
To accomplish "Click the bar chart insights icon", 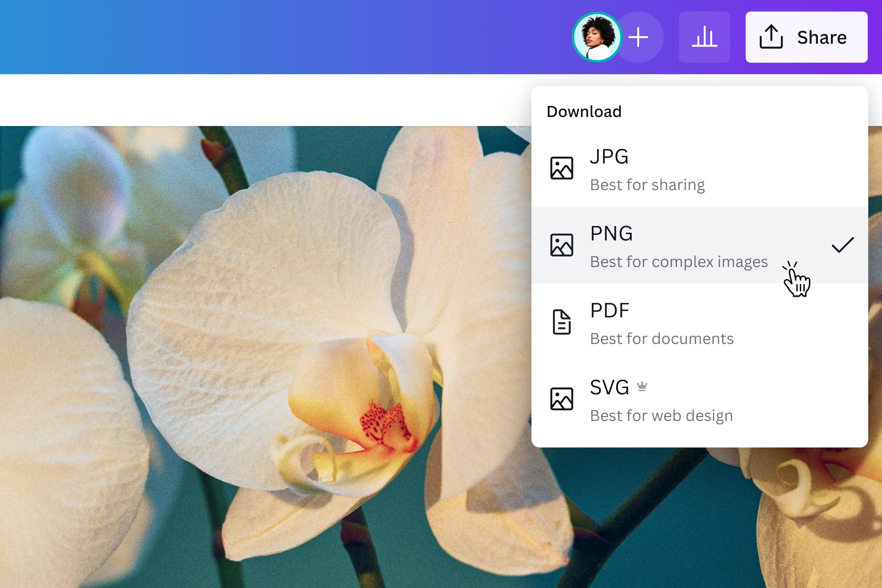I will (704, 36).
